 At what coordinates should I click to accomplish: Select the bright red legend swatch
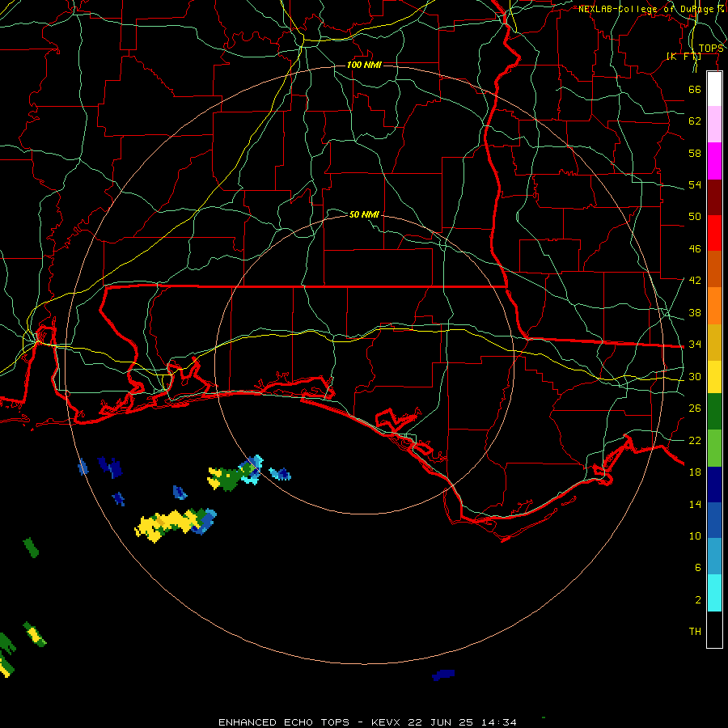click(714, 233)
